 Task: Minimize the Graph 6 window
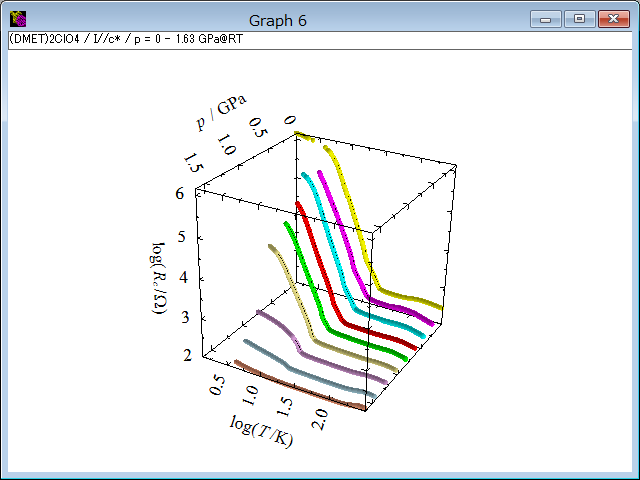pyautogui.click(x=546, y=19)
